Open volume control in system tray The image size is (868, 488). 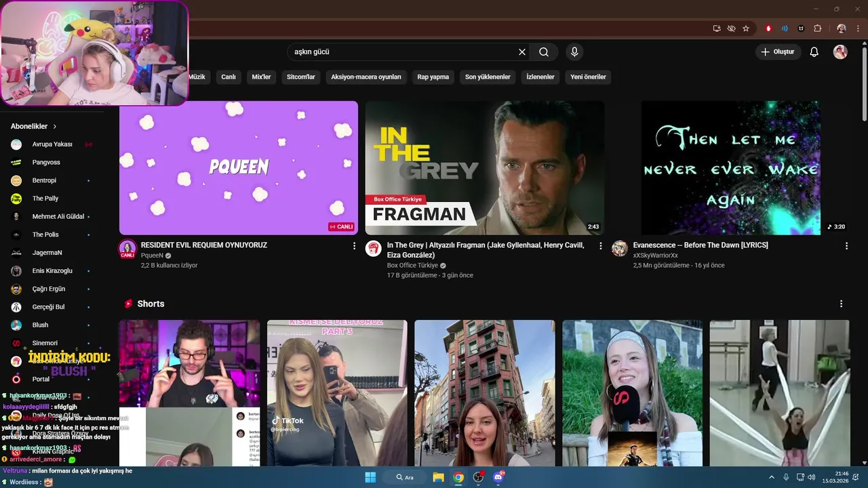pos(812,477)
